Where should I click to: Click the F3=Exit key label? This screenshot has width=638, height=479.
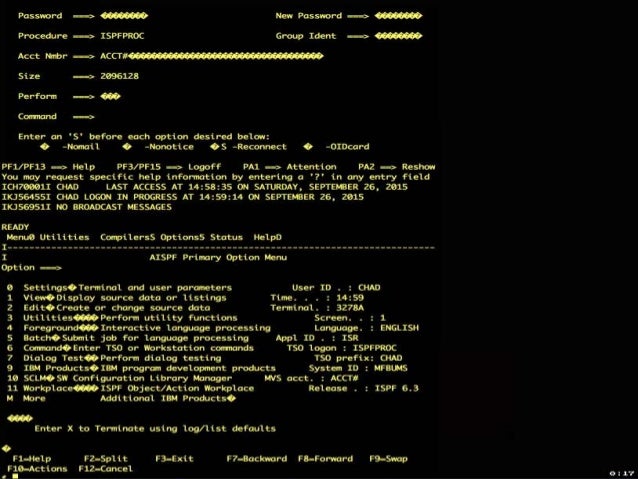(175, 459)
